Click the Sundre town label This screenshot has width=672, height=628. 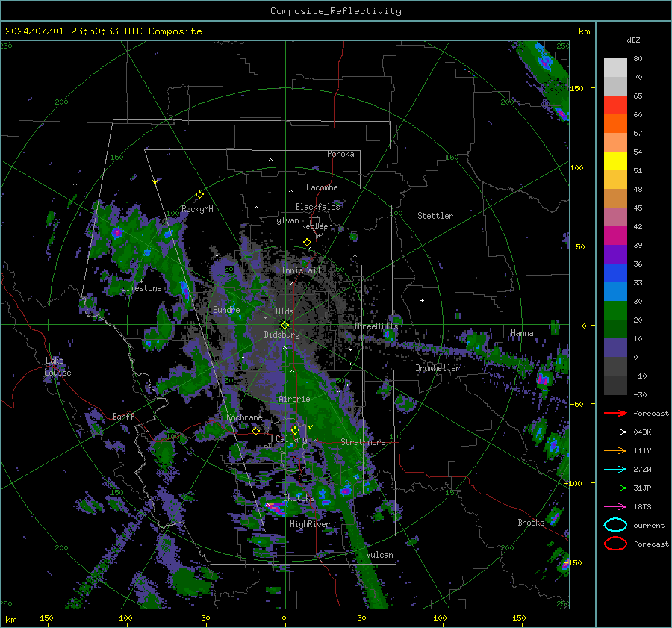226,309
